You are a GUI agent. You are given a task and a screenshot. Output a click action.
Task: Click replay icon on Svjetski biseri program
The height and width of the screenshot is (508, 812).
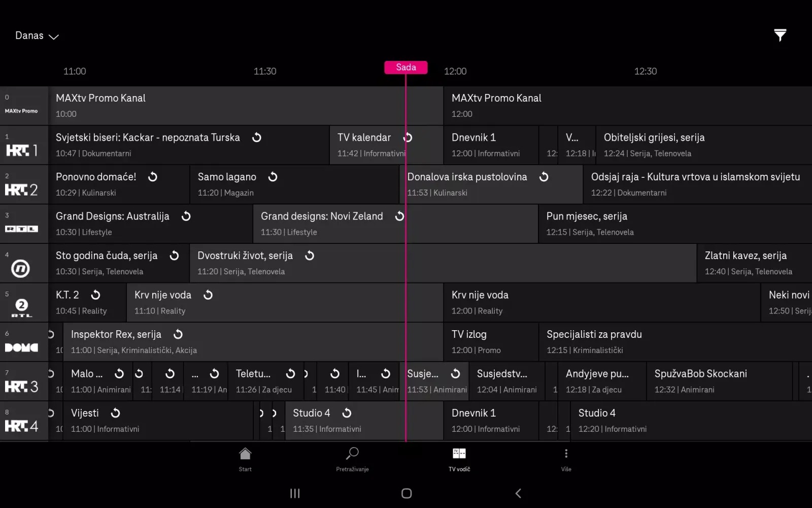pyautogui.click(x=257, y=137)
